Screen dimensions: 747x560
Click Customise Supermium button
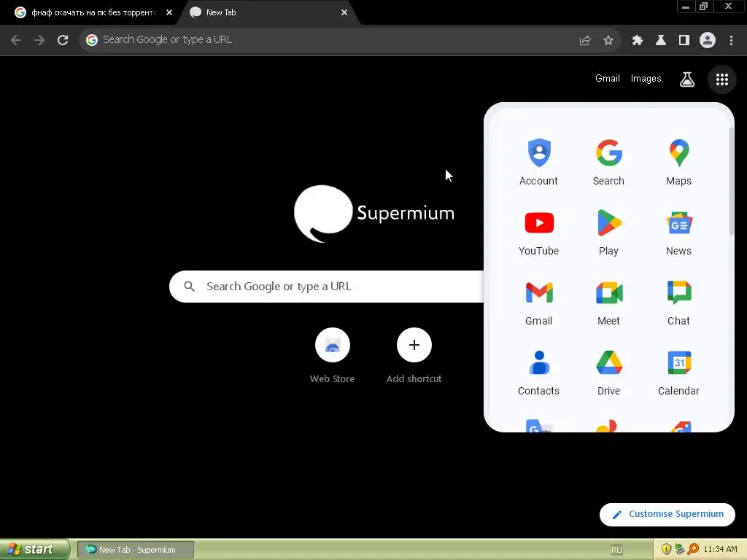click(x=667, y=514)
